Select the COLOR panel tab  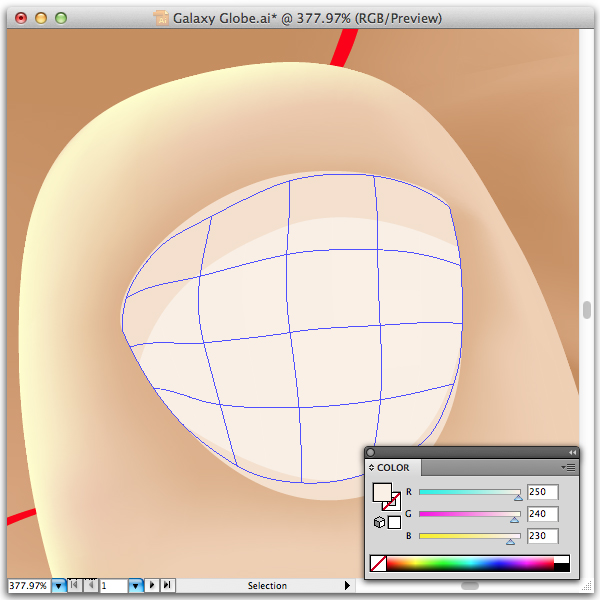click(x=393, y=468)
